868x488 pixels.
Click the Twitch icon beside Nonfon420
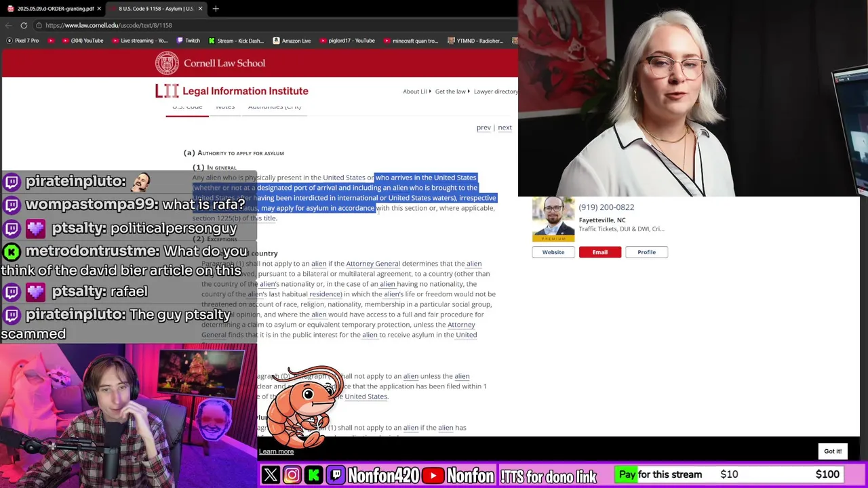pyautogui.click(x=336, y=475)
